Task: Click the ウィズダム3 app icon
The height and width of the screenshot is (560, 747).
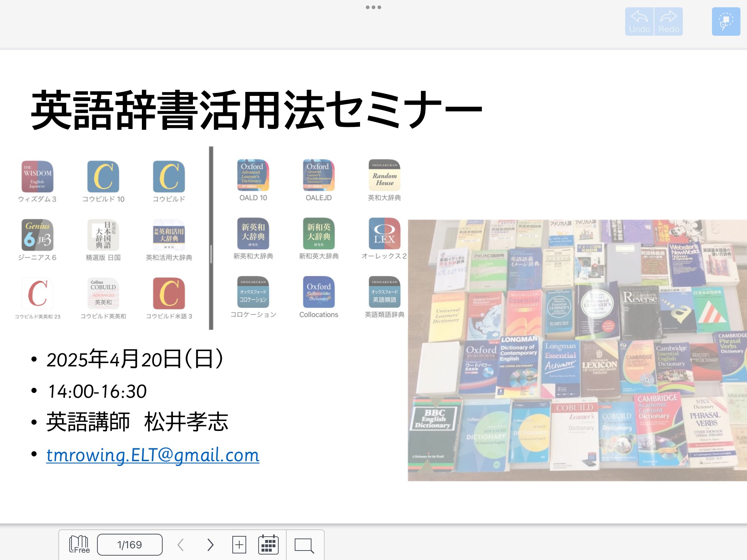Action: tap(37, 176)
